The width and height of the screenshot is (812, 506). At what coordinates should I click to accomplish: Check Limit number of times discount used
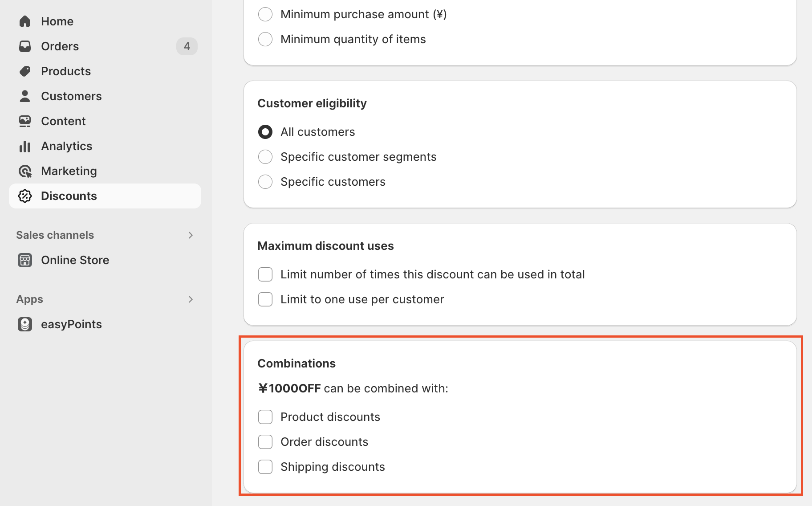click(265, 274)
